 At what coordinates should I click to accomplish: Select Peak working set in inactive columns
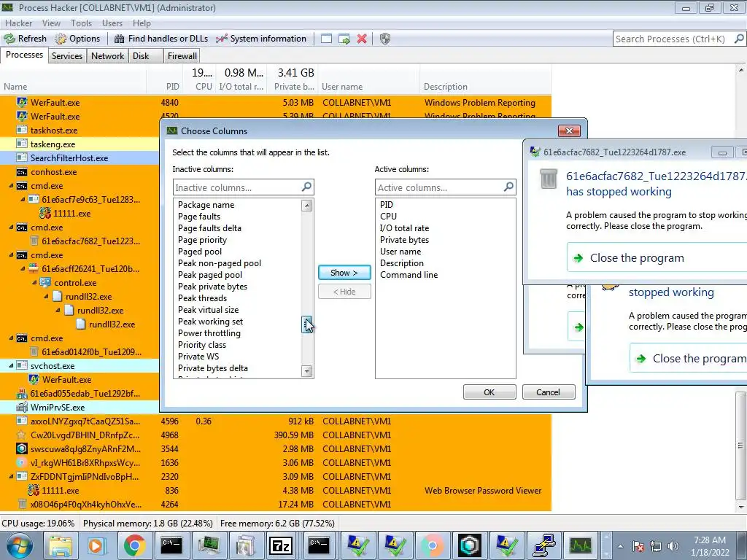pos(210,322)
